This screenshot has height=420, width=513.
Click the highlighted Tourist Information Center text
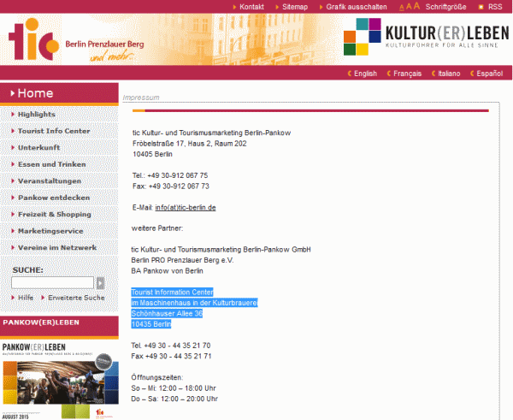click(x=172, y=292)
